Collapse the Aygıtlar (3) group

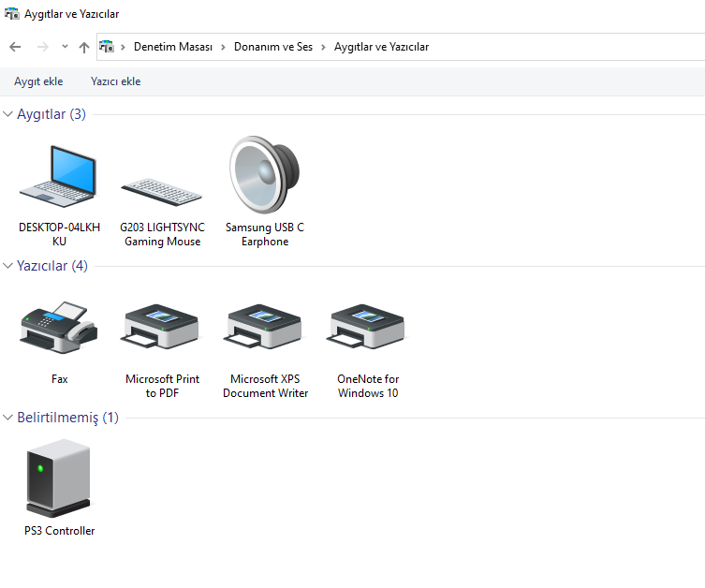(8, 114)
